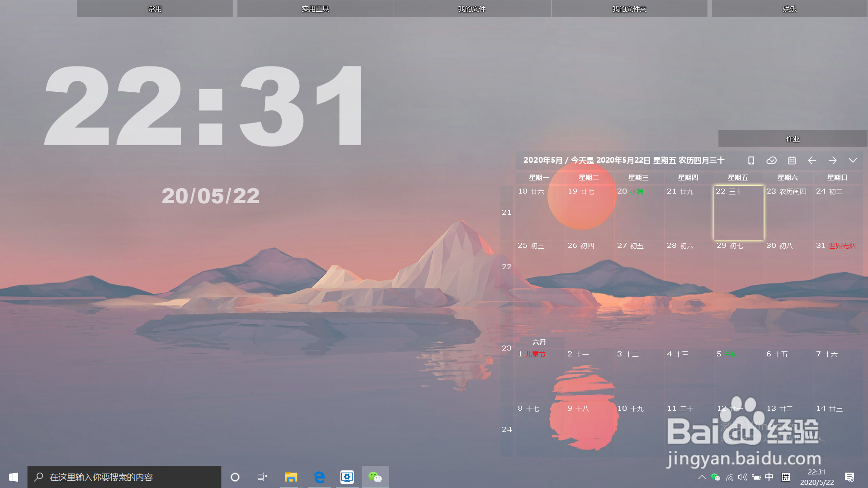Select May 21 廿九 calendar cell
Image resolution: width=868 pixels, height=488 pixels.
[x=689, y=213]
